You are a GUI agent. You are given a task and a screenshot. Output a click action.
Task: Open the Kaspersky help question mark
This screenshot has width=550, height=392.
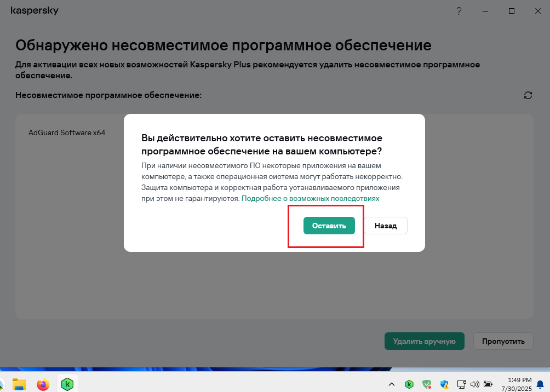click(459, 11)
